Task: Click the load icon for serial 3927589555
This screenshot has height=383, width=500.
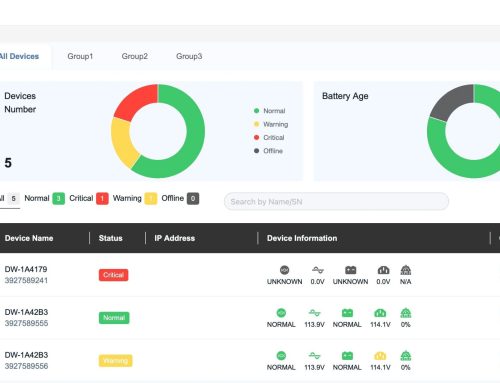Action: (x=406, y=313)
